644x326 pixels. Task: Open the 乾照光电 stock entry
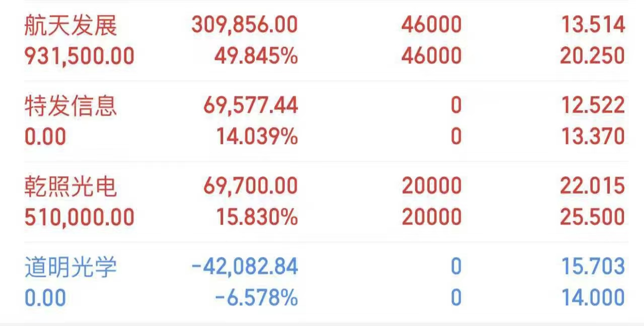(x=71, y=186)
